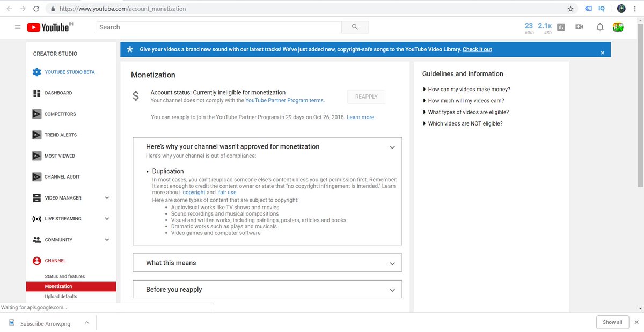Viewport: 644px width, 332px height.
Task: Expand the Live Streaming submenu chevron
Action: 107,219
